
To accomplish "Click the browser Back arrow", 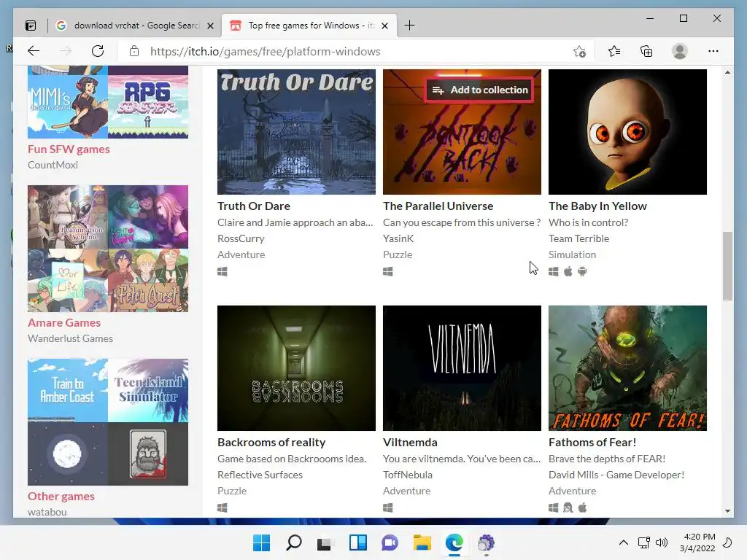I will tap(34, 51).
